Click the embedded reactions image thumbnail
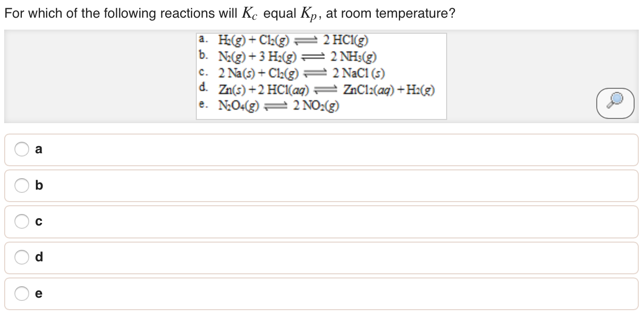 321,76
